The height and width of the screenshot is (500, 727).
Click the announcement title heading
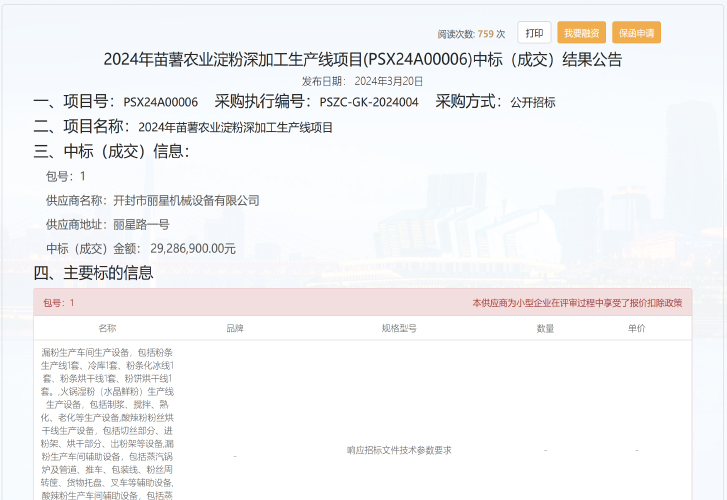click(362, 59)
